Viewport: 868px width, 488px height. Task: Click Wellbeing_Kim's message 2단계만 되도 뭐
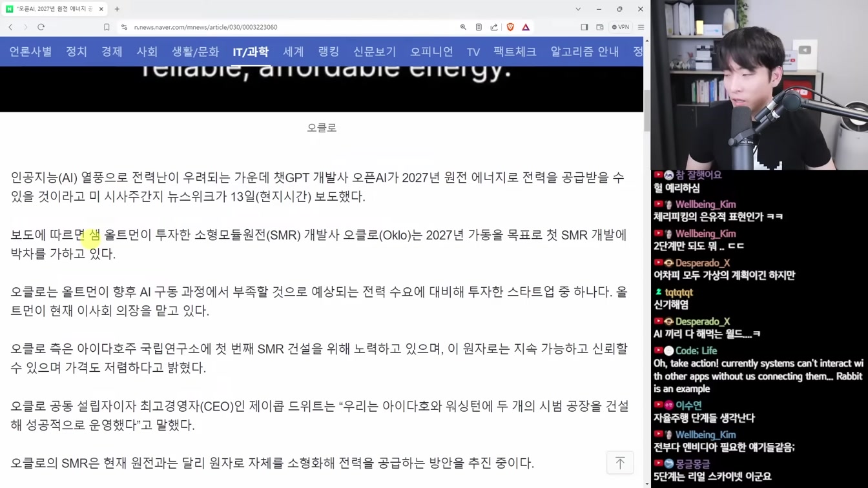699,246
